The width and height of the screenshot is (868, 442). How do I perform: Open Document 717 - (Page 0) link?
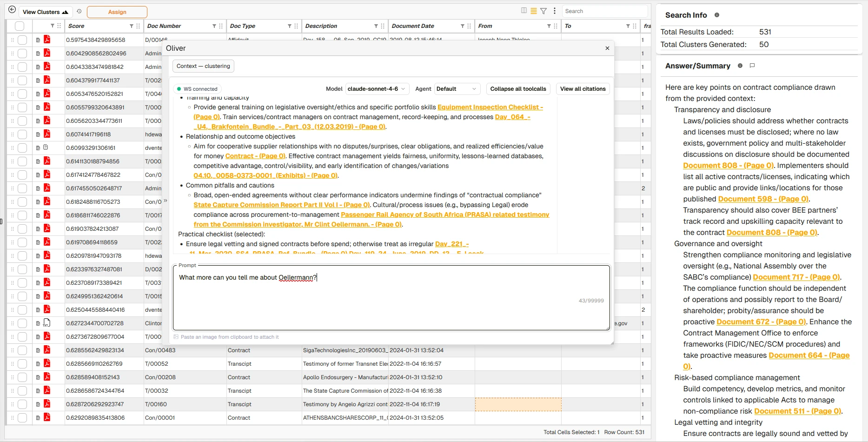point(796,277)
